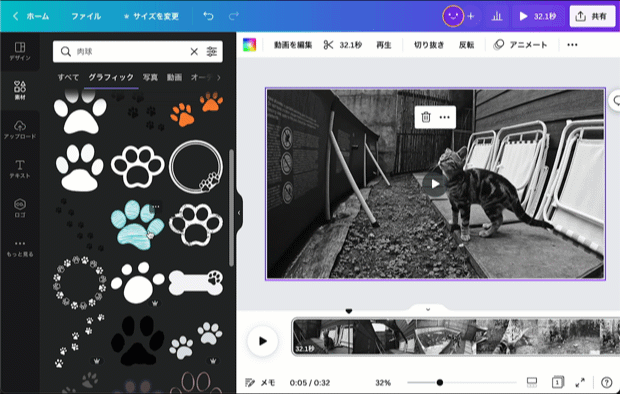Play the video on canvas
The width and height of the screenshot is (620, 394).
click(x=435, y=184)
